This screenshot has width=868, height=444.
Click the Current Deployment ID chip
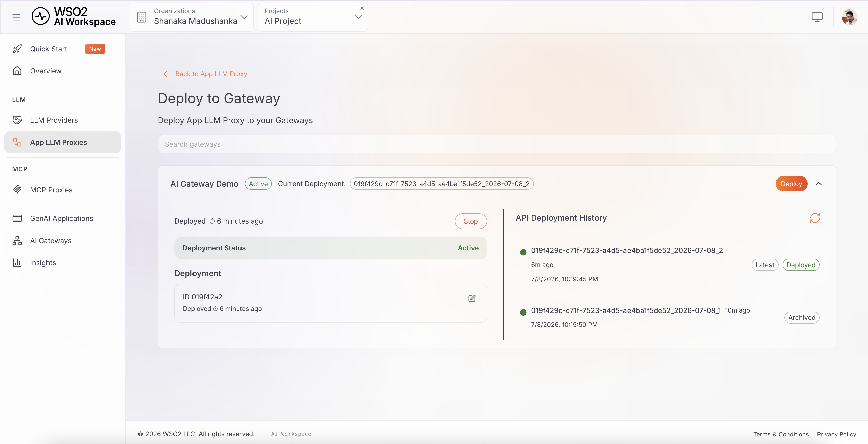point(441,184)
